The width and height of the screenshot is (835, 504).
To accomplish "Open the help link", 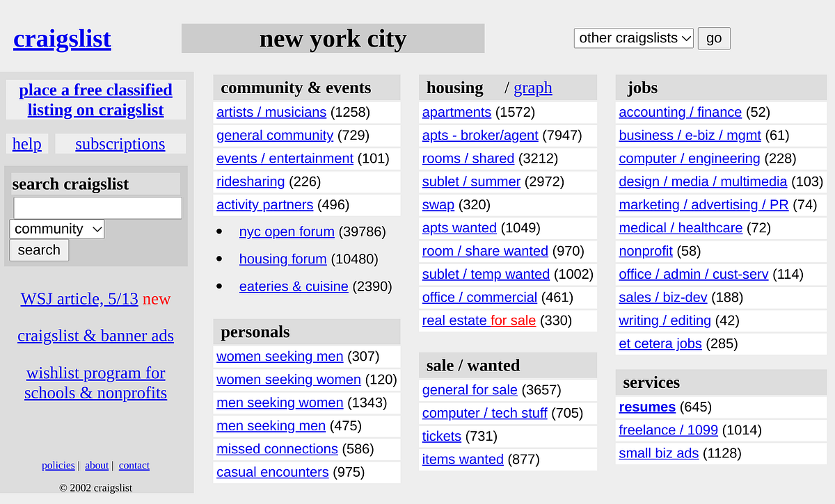I will coord(27,144).
